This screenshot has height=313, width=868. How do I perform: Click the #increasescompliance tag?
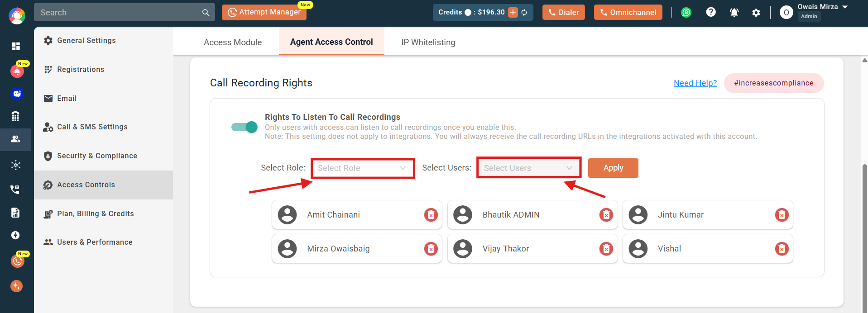tap(774, 83)
